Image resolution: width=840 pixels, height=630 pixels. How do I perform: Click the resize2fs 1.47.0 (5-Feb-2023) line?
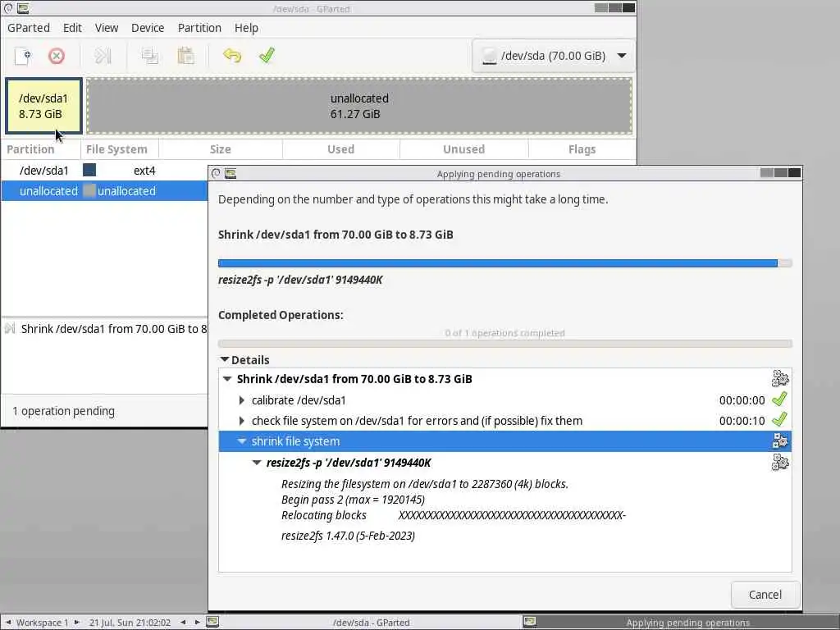pos(348,535)
